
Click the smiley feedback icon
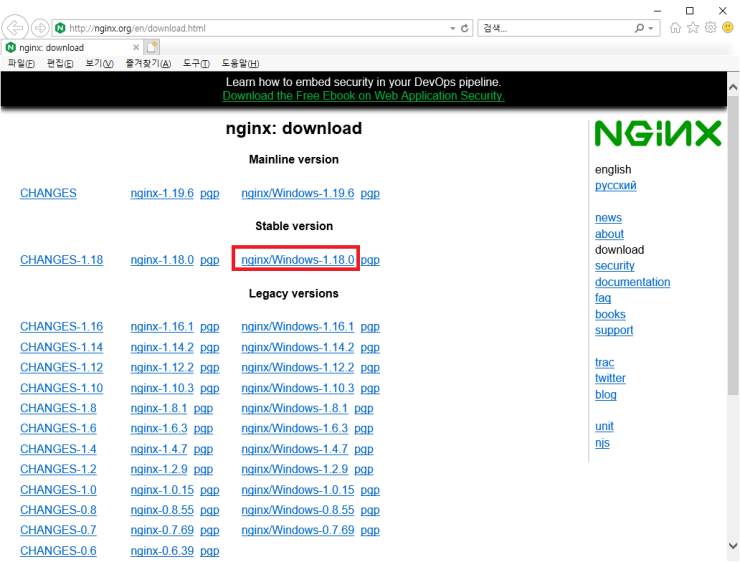click(727, 28)
